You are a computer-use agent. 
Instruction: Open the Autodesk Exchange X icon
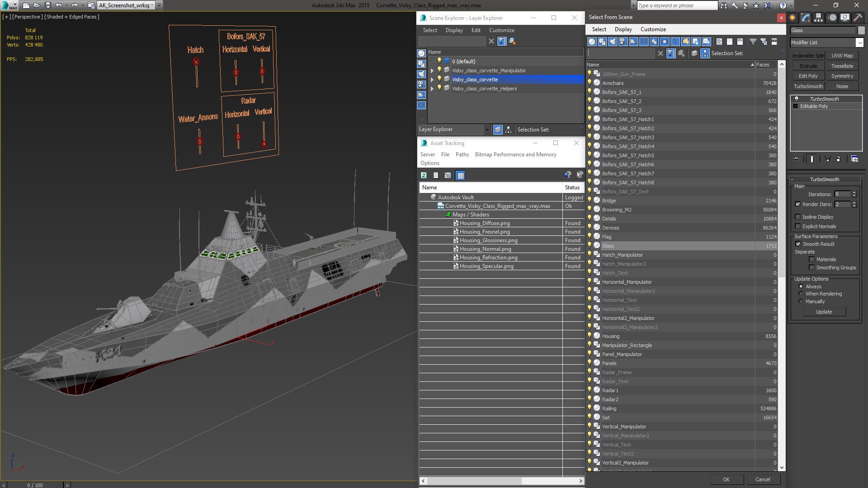pos(767,5)
